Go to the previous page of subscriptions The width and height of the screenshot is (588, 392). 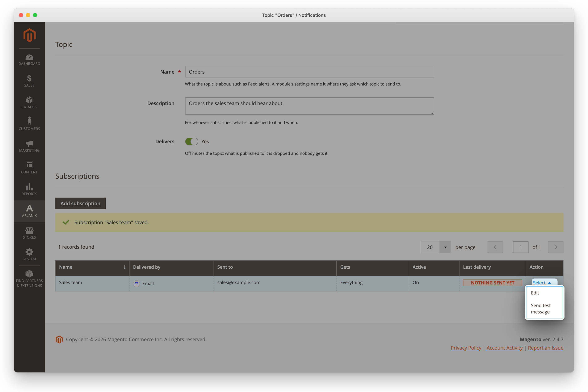pyautogui.click(x=495, y=247)
